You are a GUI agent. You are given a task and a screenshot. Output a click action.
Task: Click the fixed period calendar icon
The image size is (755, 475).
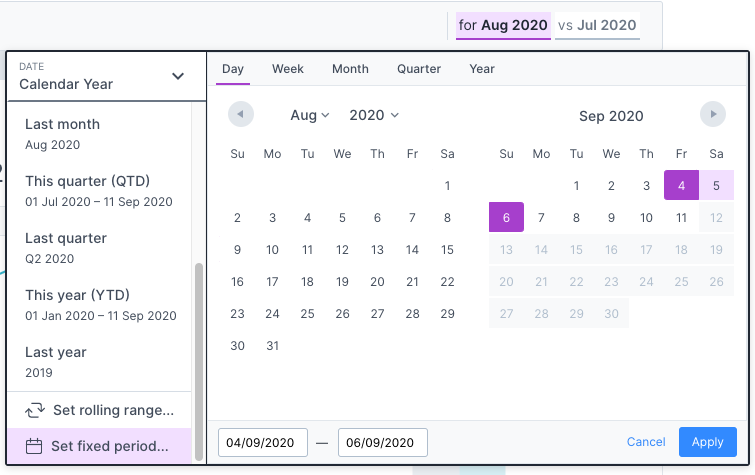tap(34, 446)
